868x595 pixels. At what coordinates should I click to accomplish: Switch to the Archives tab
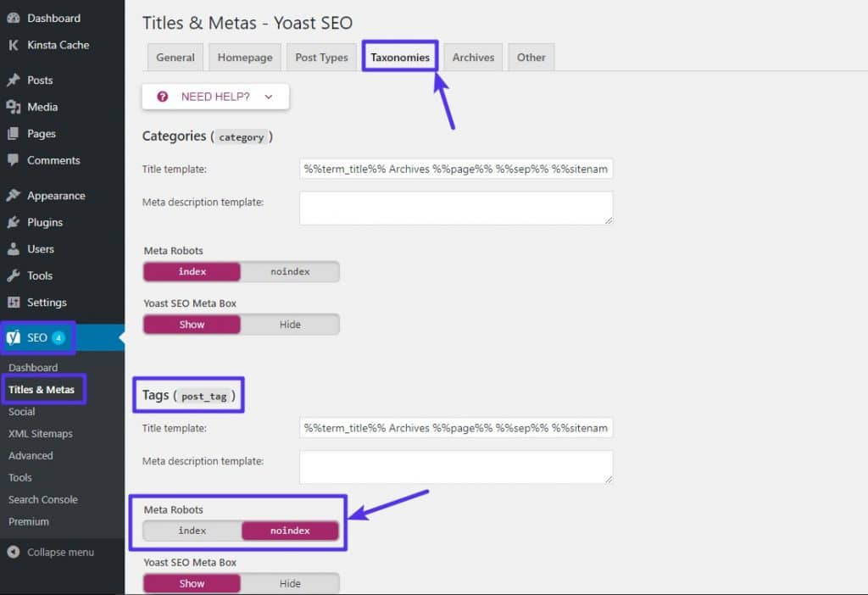[472, 57]
